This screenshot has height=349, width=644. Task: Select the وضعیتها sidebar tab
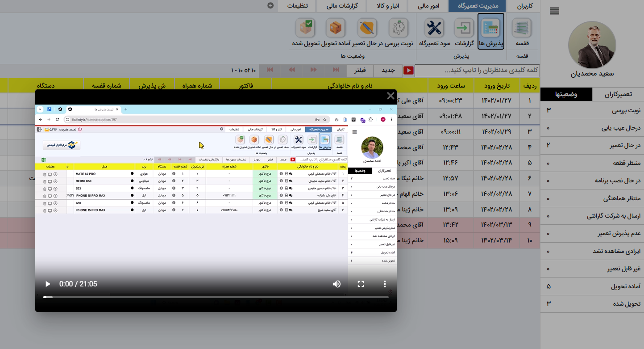(x=566, y=94)
